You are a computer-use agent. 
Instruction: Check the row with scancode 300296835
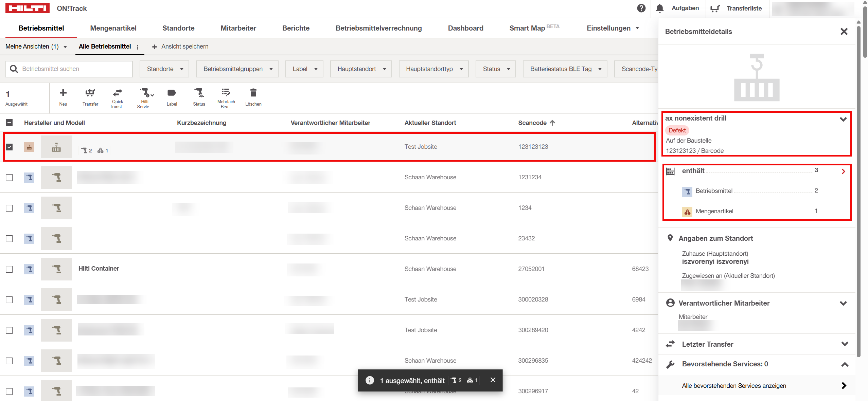[9, 361]
